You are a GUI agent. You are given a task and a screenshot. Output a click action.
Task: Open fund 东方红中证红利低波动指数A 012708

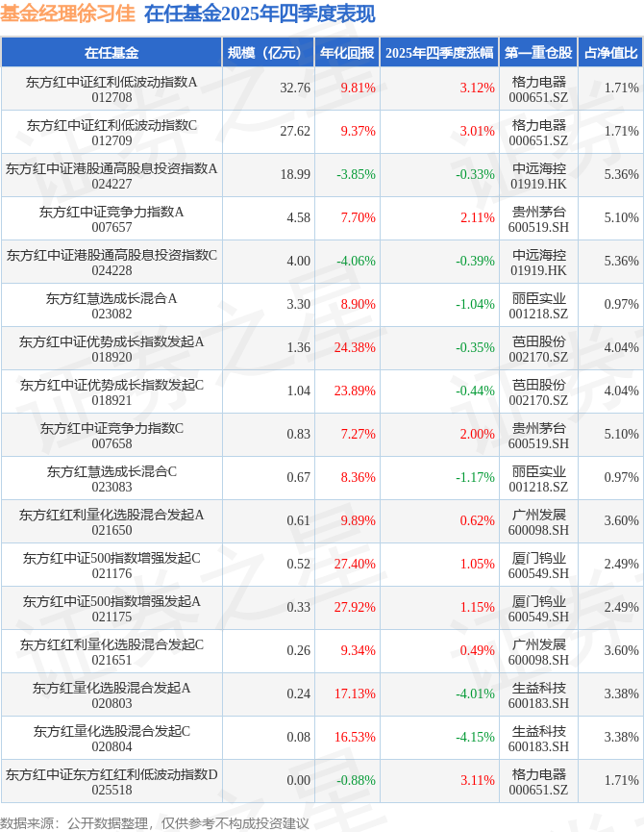tap(111, 88)
